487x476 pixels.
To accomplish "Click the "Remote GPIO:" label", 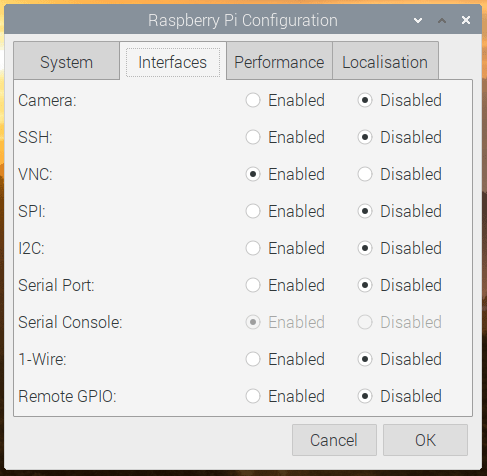I will coord(67,396).
